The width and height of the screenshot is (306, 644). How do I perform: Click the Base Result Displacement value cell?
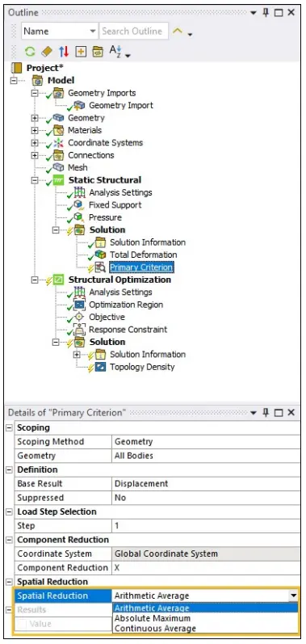coord(206,483)
